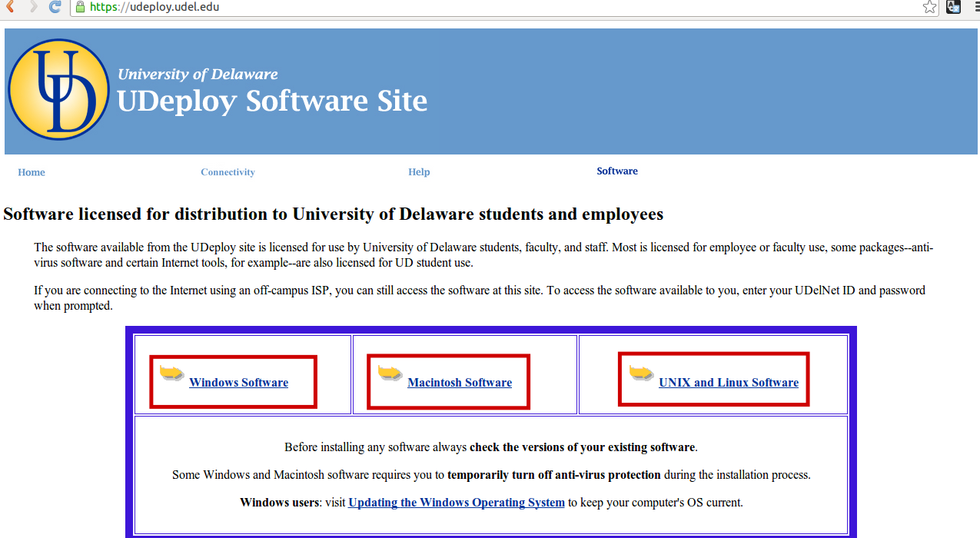The image size is (980, 538).
Task: Click the browser back arrow
Action: tap(10, 7)
